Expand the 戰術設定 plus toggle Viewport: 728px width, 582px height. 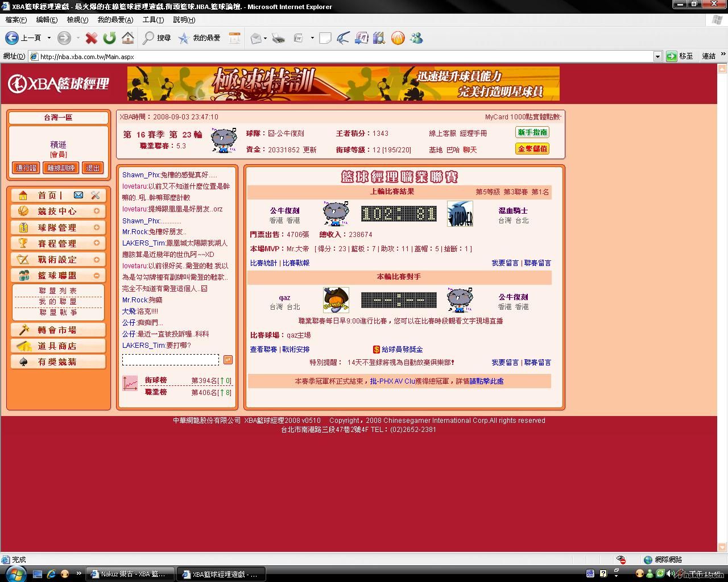97,260
